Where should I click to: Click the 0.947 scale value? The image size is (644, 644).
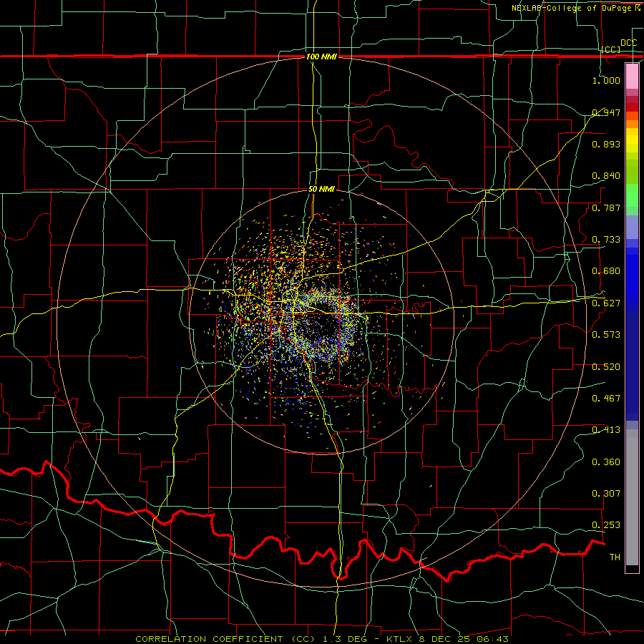point(606,112)
